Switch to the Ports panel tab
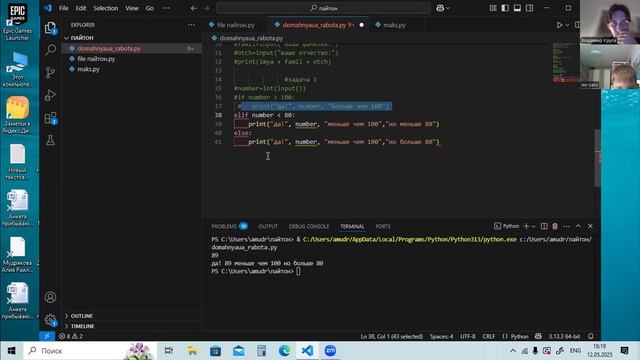Viewport: 640px width, 360px height. coord(383,226)
